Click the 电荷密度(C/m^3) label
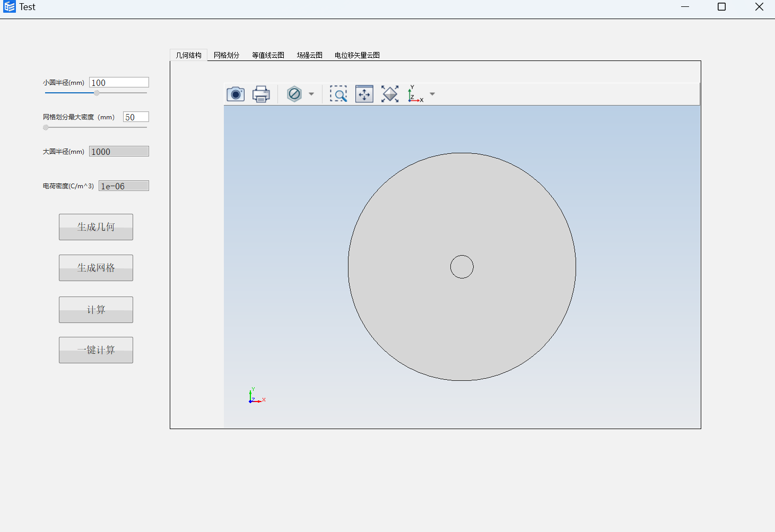 click(68, 186)
